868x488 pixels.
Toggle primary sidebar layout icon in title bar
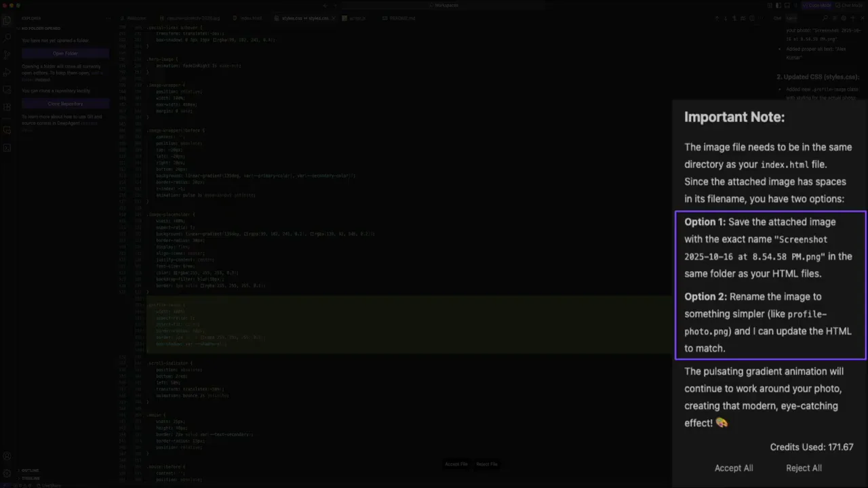(x=778, y=5)
